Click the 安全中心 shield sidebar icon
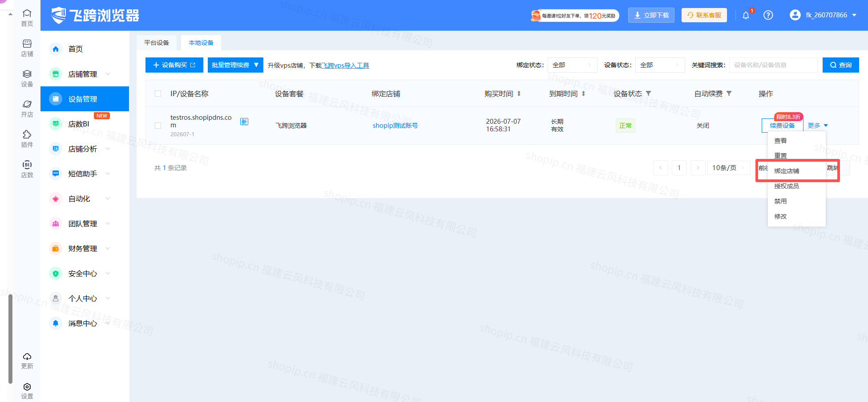Screen dimensions: 868x402 click(56, 273)
